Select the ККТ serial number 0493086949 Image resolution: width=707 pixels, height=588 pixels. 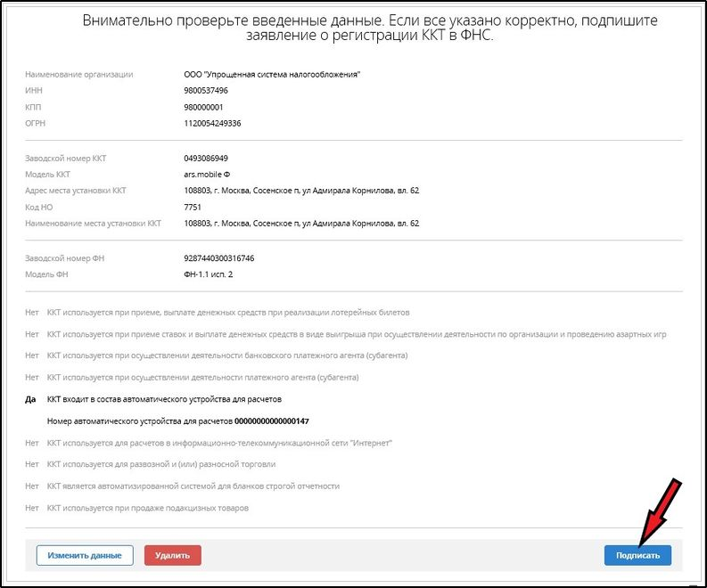pyautogui.click(x=206, y=159)
